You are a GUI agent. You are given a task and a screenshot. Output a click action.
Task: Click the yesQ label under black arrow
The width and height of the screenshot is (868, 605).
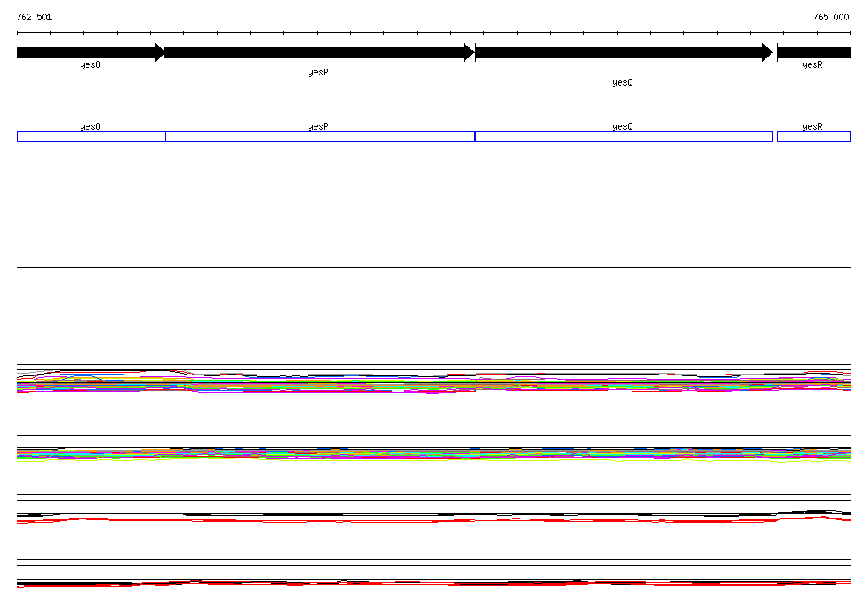[623, 82]
